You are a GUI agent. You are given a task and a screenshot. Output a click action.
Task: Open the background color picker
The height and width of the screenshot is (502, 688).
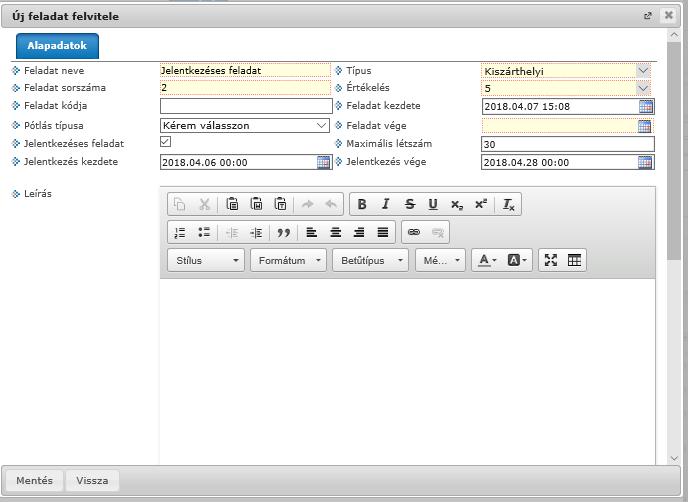coord(517,260)
